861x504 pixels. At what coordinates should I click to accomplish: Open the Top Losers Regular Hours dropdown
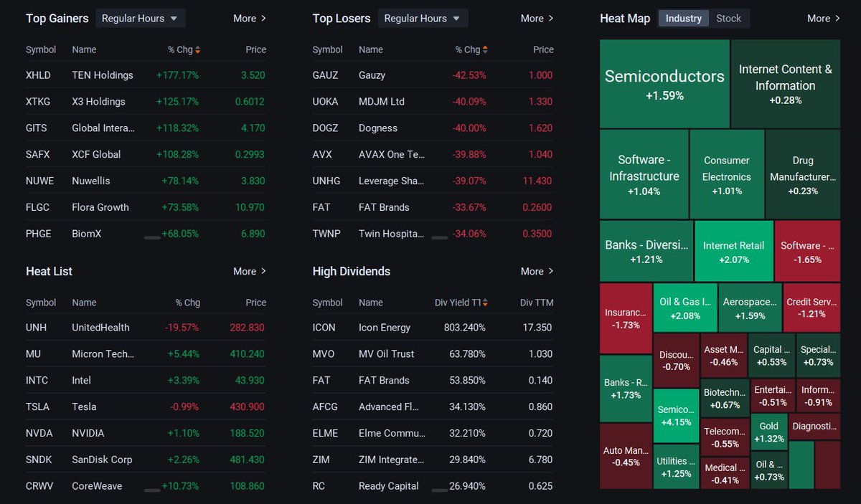coord(423,19)
